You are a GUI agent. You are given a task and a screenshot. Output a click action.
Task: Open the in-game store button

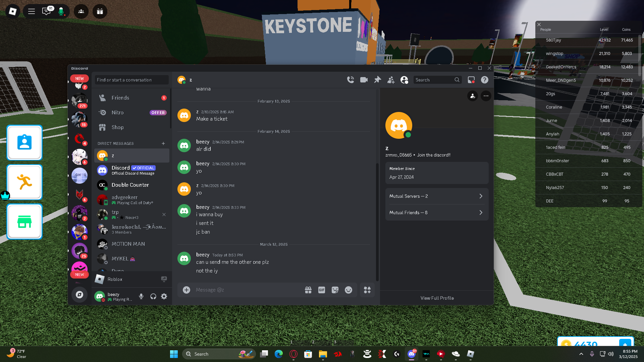pyautogui.click(x=24, y=222)
